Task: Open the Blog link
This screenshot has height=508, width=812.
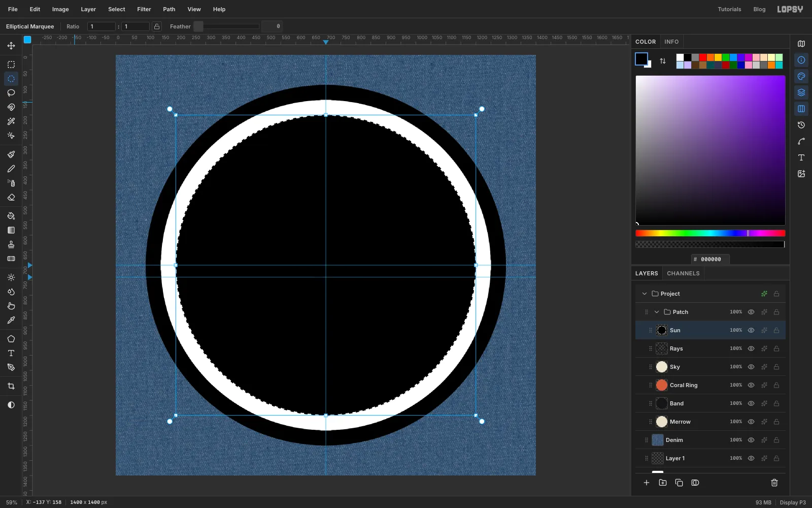Action: pyautogui.click(x=759, y=9)
